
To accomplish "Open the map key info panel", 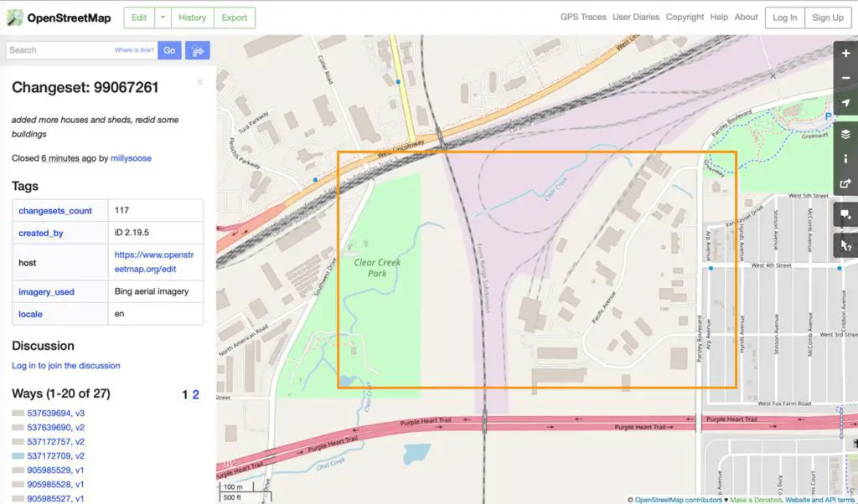I will tap(845, 159).
